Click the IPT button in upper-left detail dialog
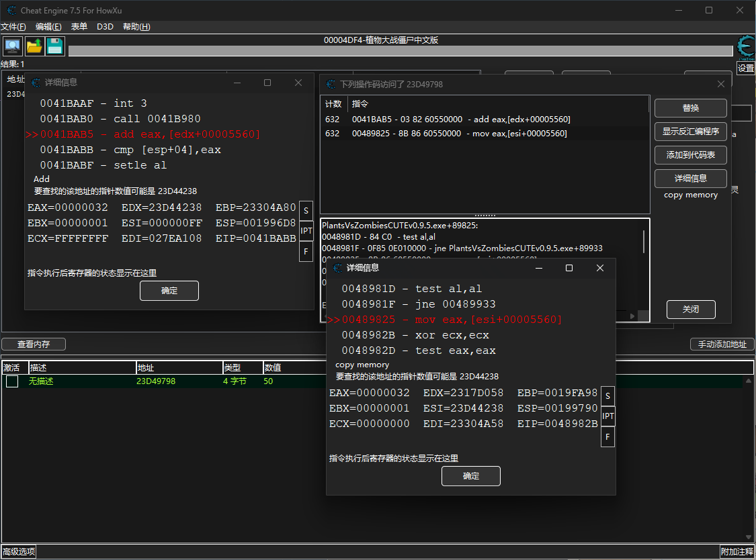This screenshot has width=756, height=560. pos(306,231)
